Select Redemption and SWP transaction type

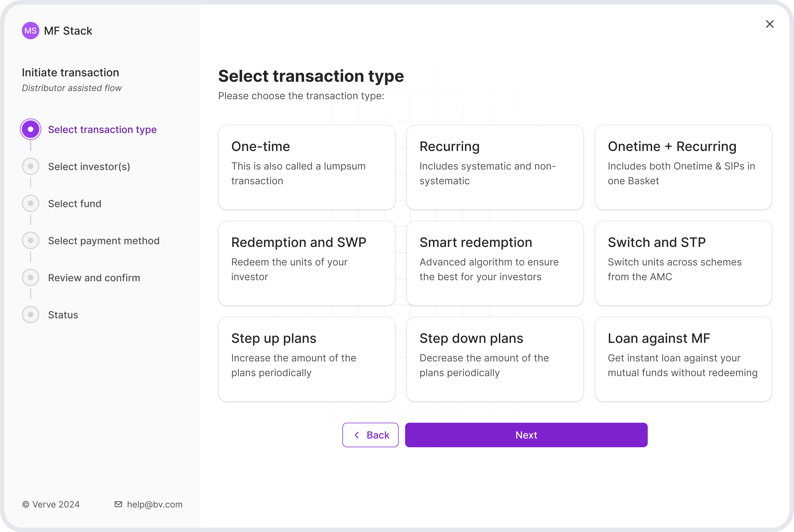(x=306, y=263)
